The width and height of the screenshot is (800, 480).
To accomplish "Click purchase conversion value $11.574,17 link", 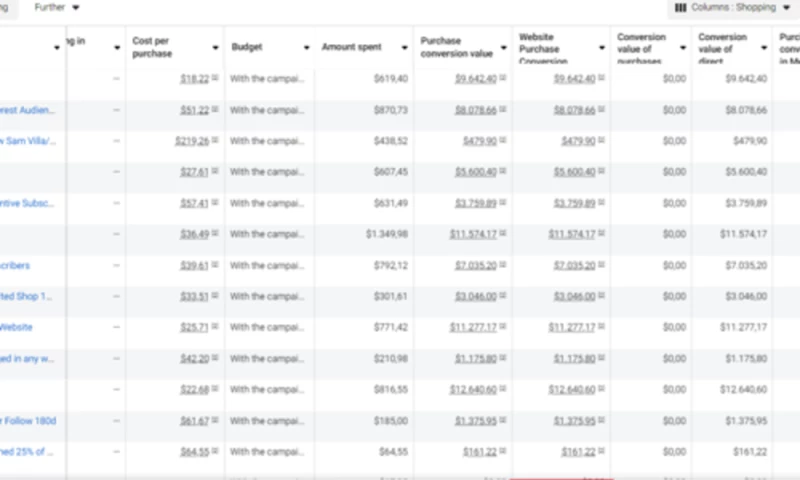I will (473, 234).
